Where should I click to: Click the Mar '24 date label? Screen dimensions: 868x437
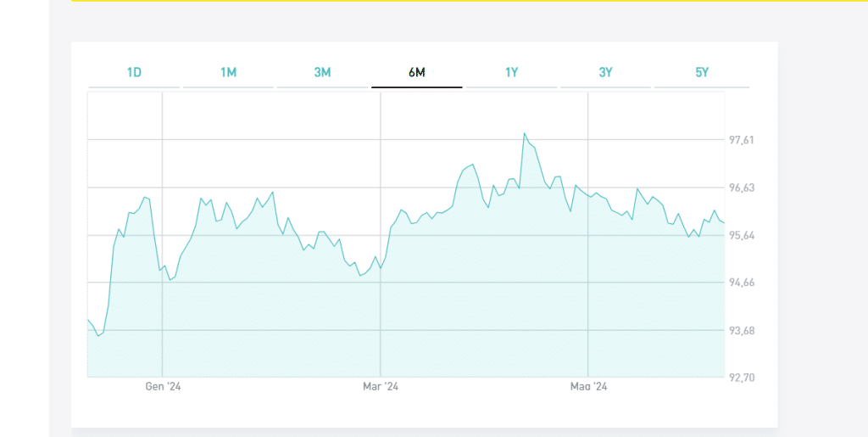[x=381, y=387]
